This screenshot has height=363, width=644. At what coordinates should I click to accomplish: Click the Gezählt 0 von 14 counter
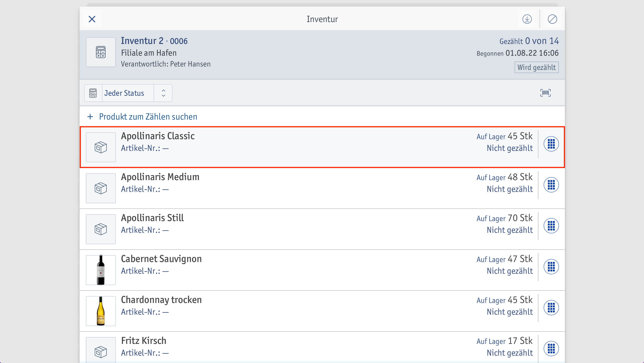click(x=529, y=41)
